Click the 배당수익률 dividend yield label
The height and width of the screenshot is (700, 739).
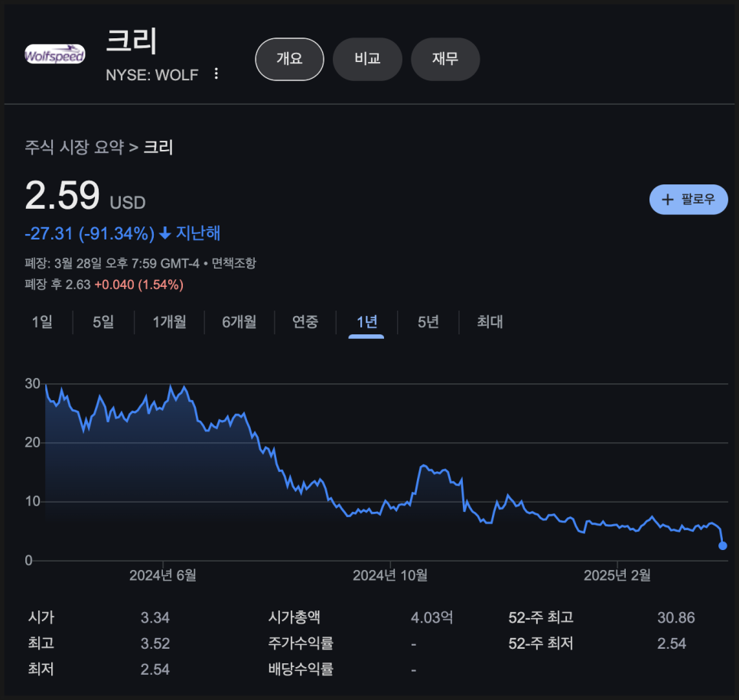click(x=301, y=669)
